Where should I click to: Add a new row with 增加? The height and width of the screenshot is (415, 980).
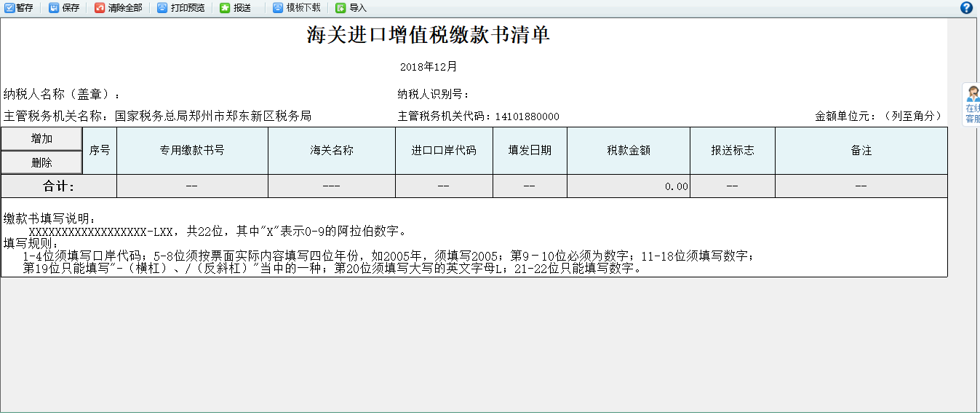(41, 139)
